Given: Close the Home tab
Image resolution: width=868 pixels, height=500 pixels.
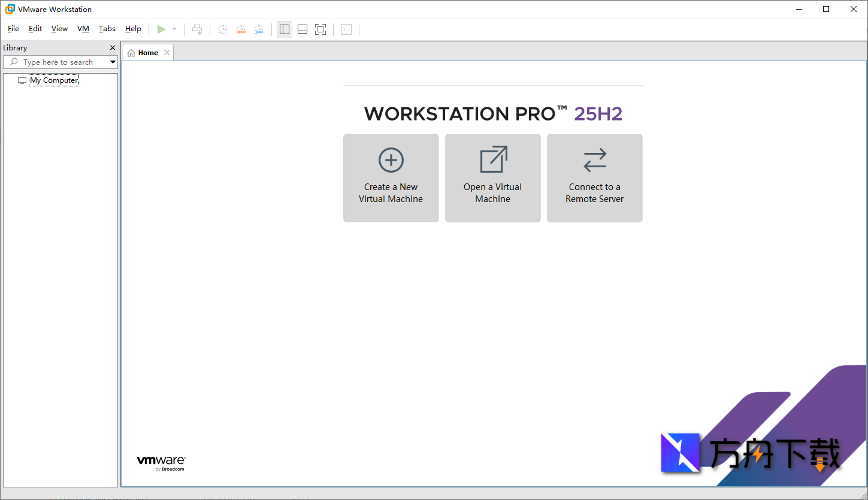Looking at the screenshot, I should click(167, 52).
